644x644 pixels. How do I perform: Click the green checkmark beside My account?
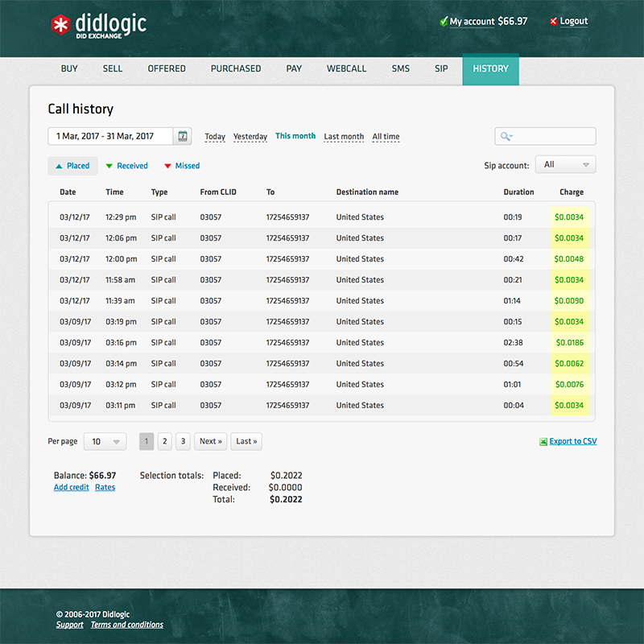click(444, 22)
